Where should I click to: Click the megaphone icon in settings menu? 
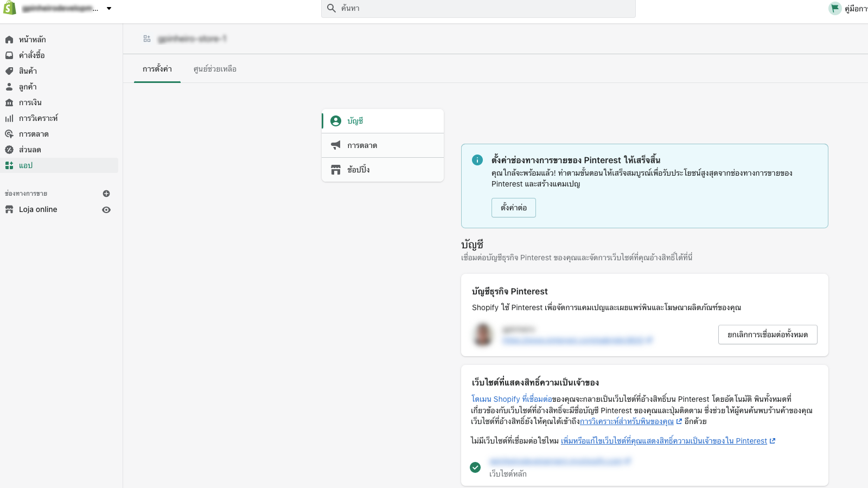point(336,145)
